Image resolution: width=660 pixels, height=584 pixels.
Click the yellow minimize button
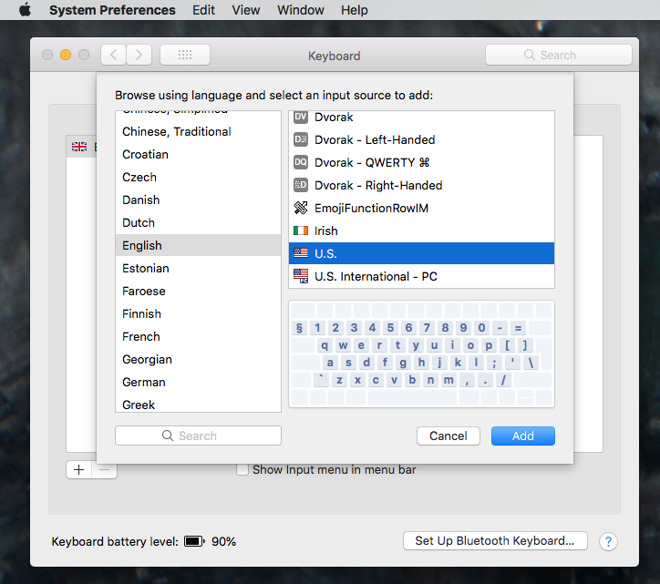pyautogui.click(x=65, y=55)
